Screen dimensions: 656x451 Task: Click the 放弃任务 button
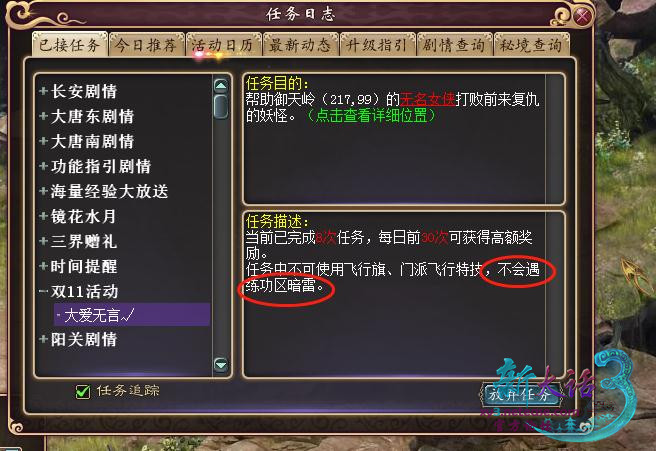click(x=520, y=394)
